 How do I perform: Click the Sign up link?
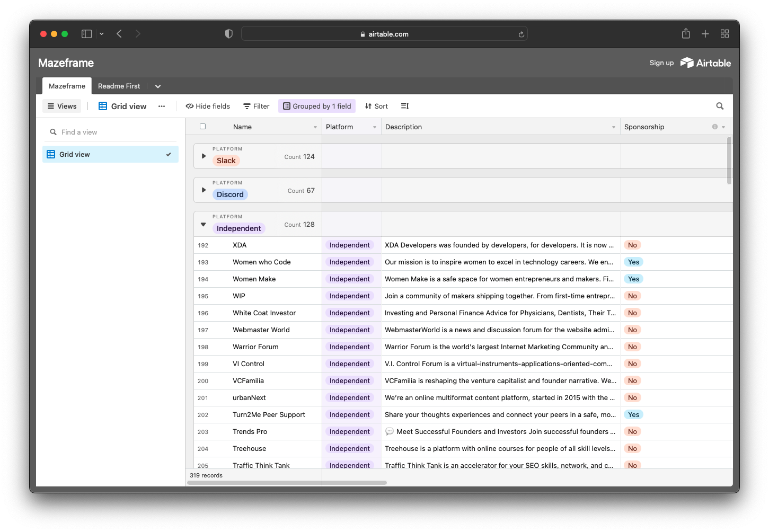click(x=661, y=63)
